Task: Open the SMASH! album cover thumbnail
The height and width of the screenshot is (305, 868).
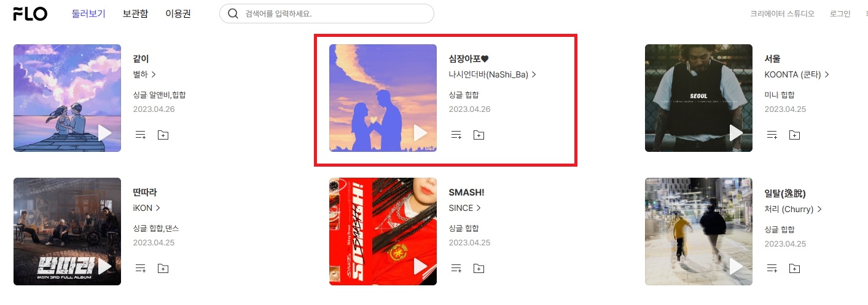Action: coord(383,231)
